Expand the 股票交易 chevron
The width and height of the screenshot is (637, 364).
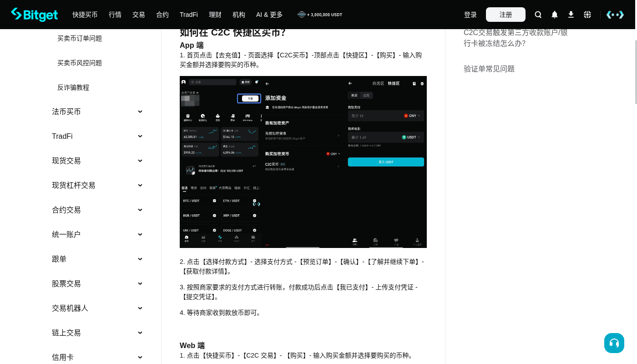click(140, 283)
